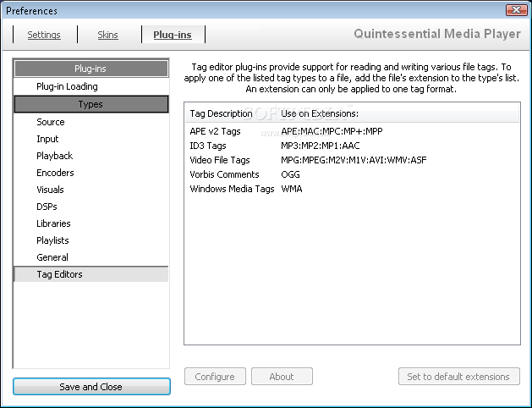The height and width of the screenshot is (408, 532).
Task: Click APE:MAC:MPC:MP+:MPP extensions cell
Action: click(332, 131)
